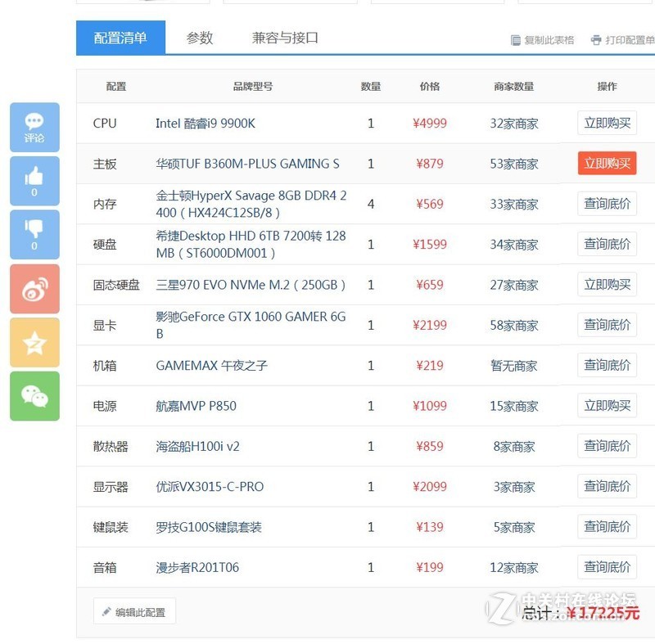This screenshot has width=655, height=644.
Task: Open the 航嘉MVP P850 link
Action: pos(196,406)
